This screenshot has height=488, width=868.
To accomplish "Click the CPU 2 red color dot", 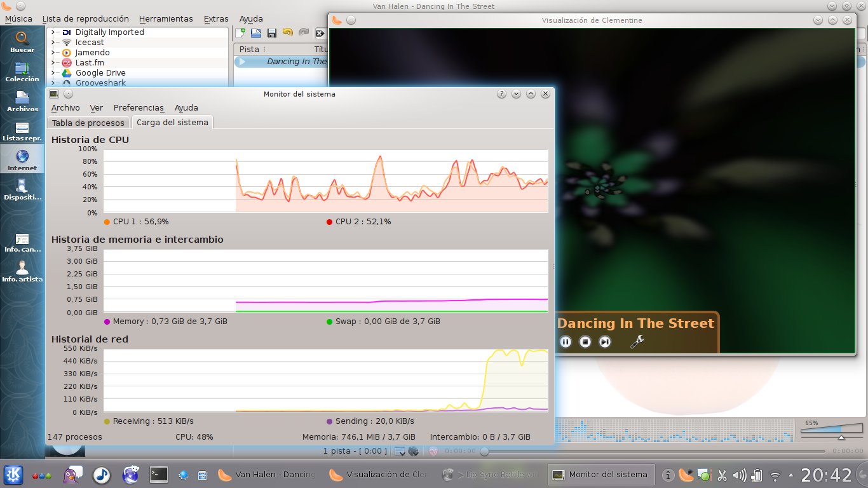I will 329,222.
